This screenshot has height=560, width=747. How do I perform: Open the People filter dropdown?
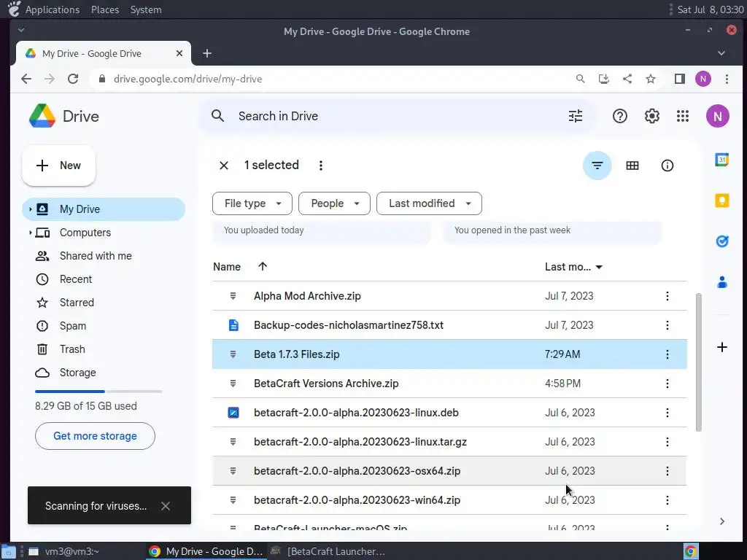[334, 203]
